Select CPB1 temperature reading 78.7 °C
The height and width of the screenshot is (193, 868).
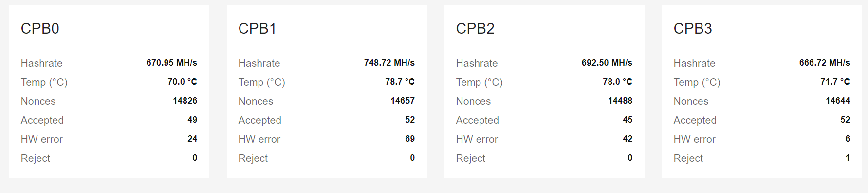point(400,82)
